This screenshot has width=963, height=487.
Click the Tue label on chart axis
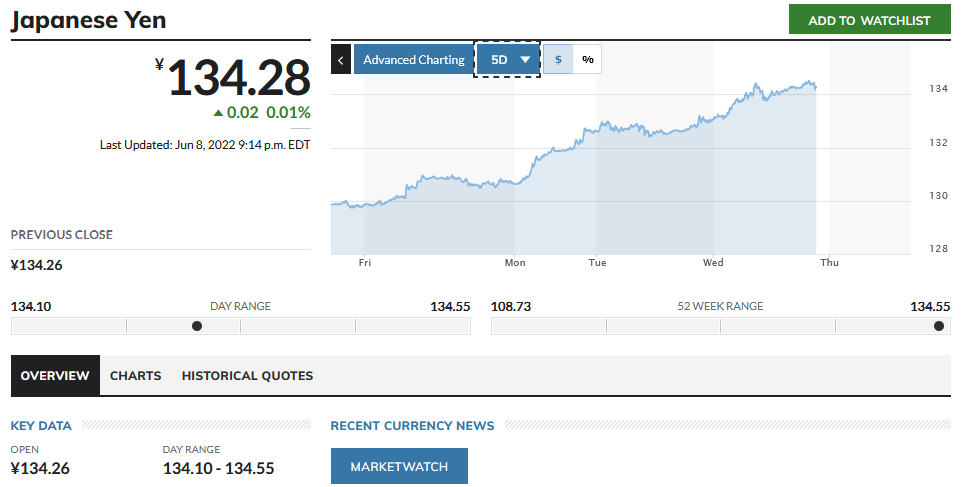(597, 263)
